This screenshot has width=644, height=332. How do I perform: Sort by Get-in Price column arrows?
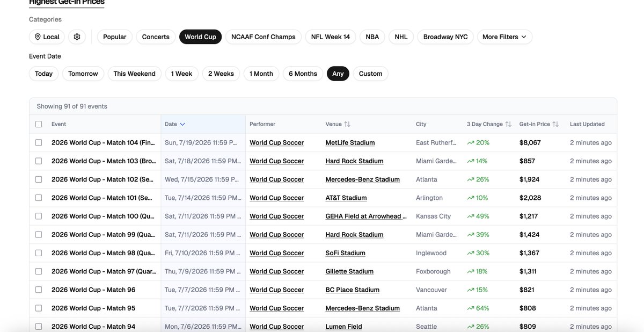coord(555,124)
